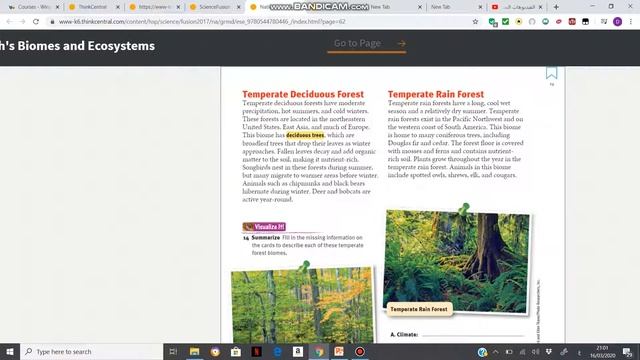This screenshot has width=640, height=360.
Task: Open Netflix from the taskbar
Action: [256, 351]
